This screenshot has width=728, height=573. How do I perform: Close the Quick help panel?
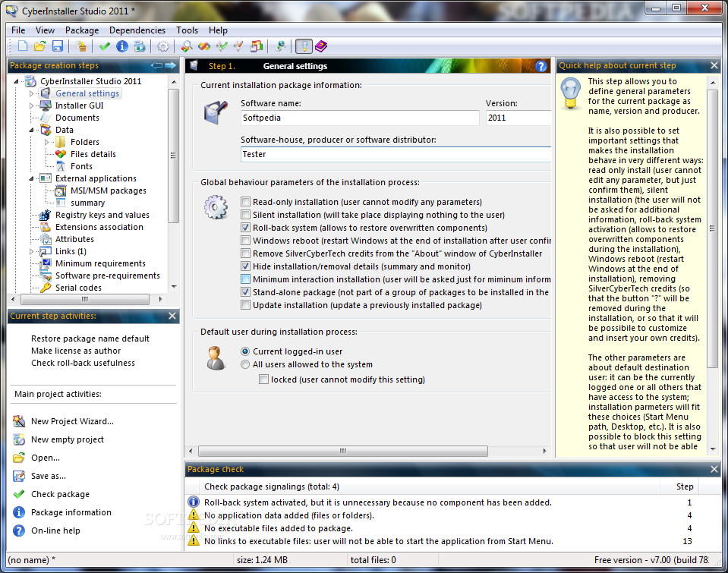(x=714, y=65)
